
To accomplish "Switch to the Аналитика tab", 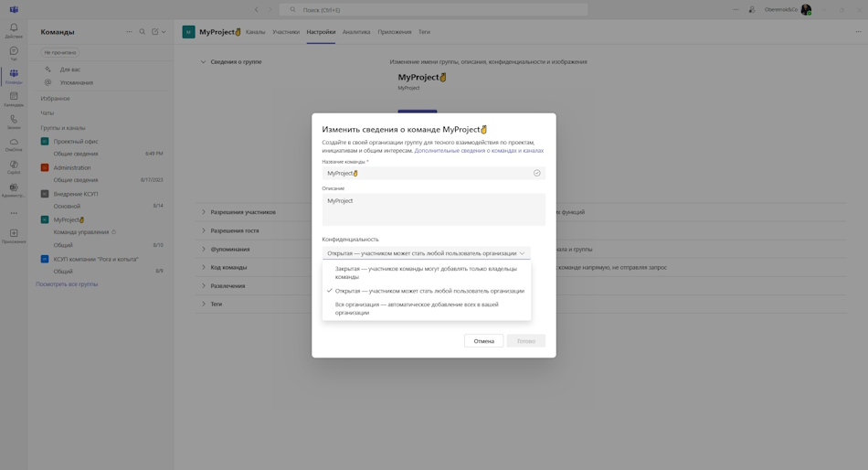I will (x=356, y=32).
